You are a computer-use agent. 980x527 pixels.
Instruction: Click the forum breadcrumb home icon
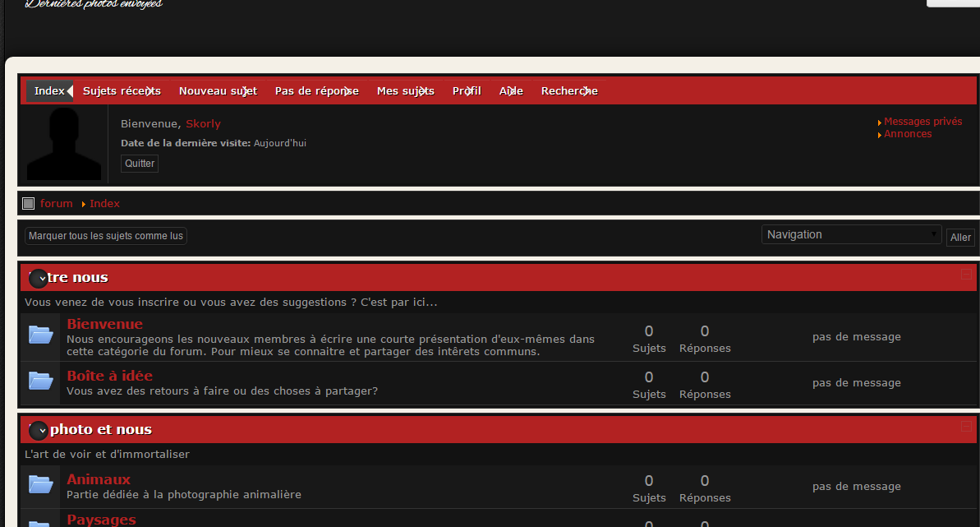tap(29, 203)
